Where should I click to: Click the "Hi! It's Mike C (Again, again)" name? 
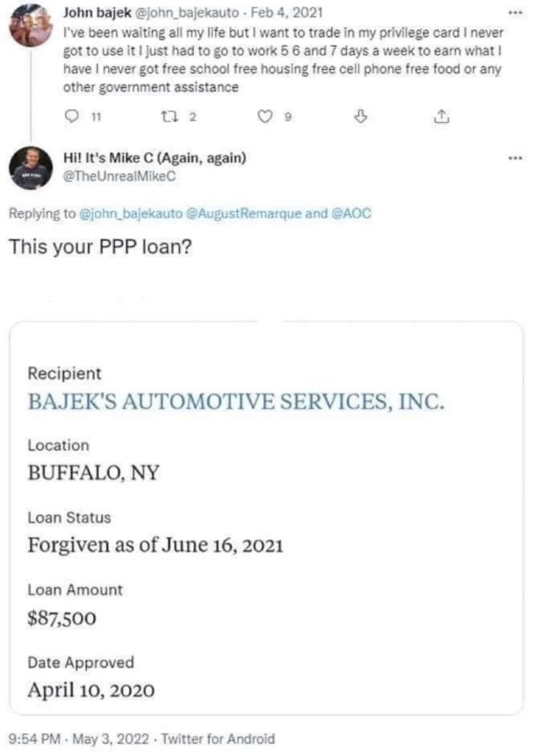[155, 158]
